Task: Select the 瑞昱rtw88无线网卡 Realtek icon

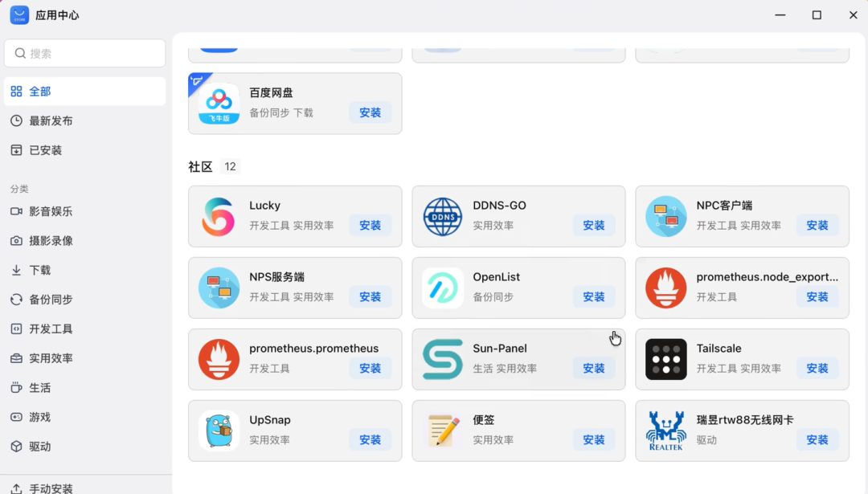Action: pos(665,431)
